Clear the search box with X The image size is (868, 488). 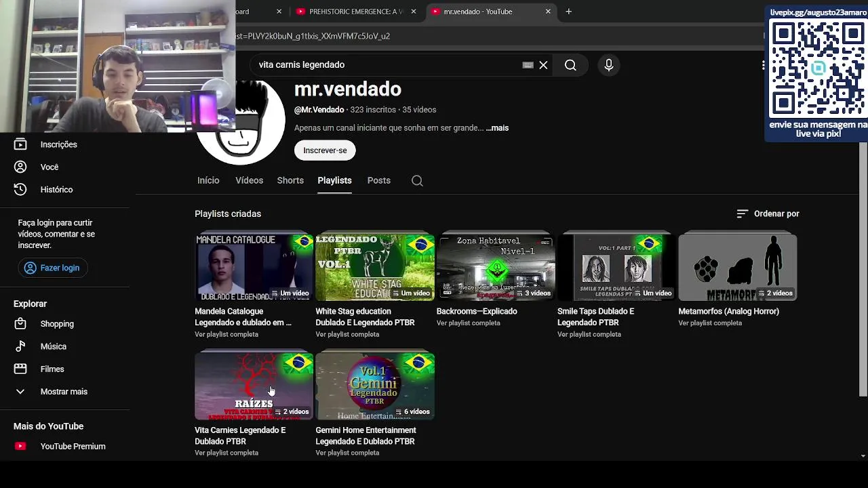tap(543, 65)
